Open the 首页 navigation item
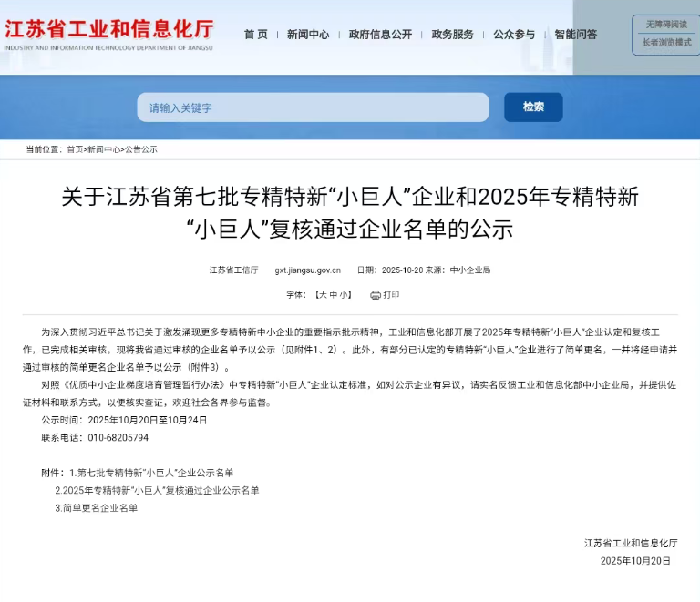The image size is (700, 602). [256, 35]
